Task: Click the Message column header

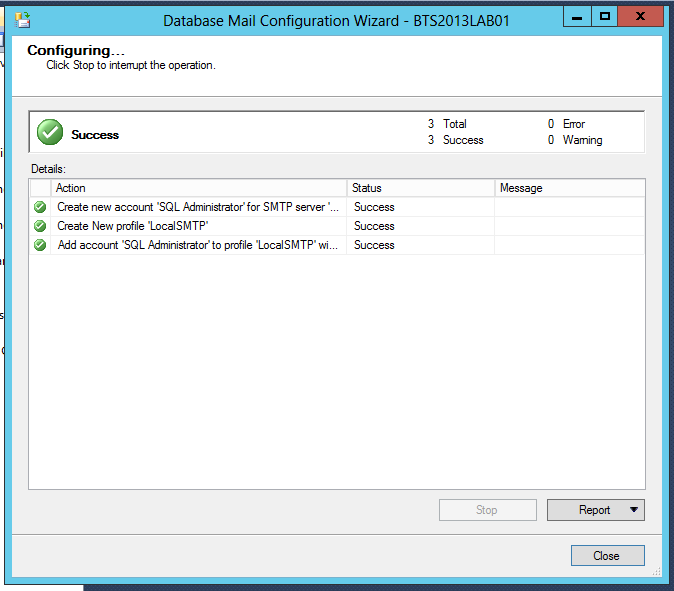Action: click(x=569, y=188)
